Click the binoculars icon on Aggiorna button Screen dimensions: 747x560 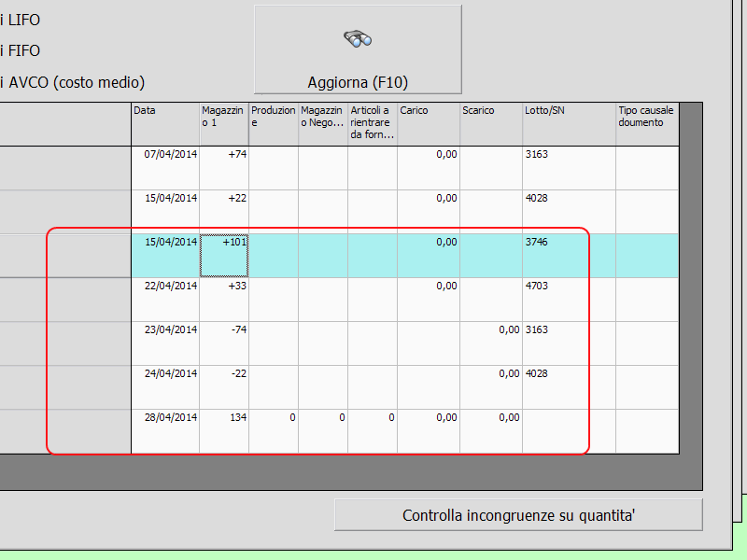[358, 39]
